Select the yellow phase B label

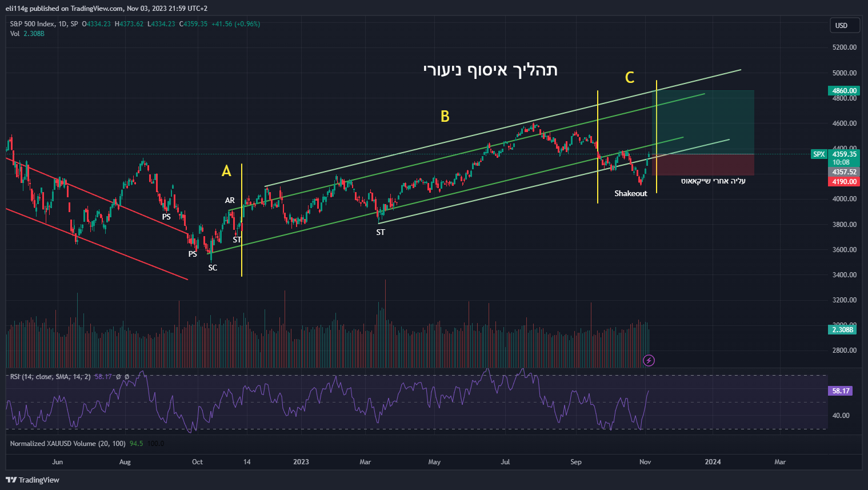click(445, 117)
